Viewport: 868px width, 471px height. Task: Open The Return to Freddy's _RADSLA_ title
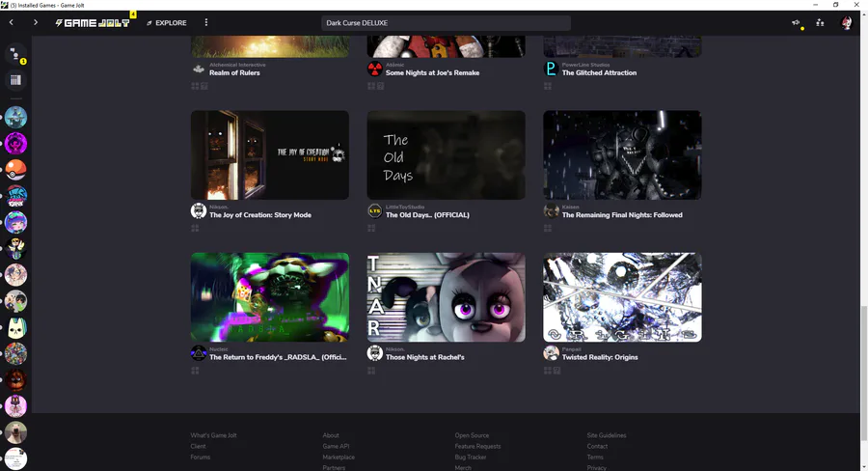(x=278, y=357)
